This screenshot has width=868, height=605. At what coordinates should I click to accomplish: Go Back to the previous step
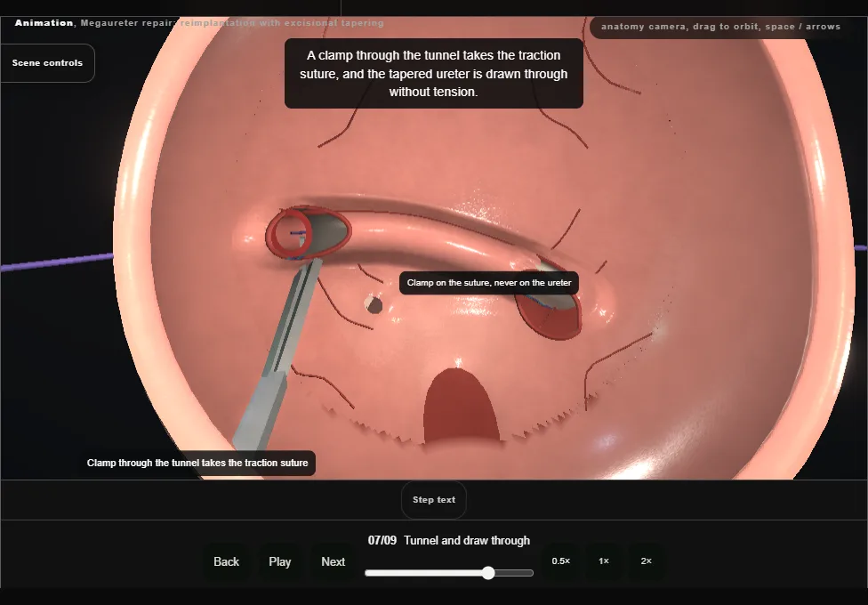pos(227,561)
